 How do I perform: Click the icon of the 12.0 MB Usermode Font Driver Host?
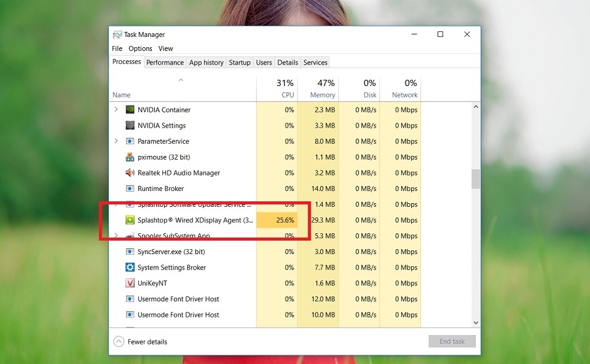coord(130,299)
